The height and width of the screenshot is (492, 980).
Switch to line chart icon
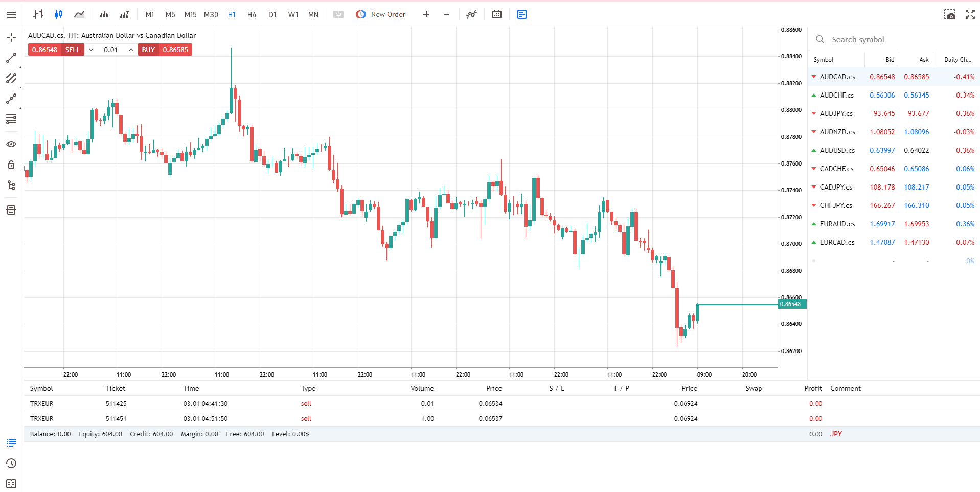[x=79, y=14]
